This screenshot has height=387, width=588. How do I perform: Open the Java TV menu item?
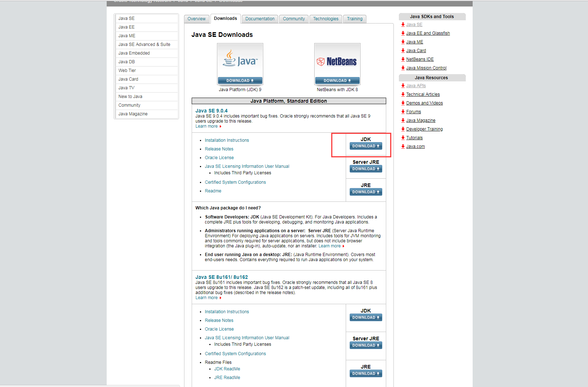tap(146, 88)
